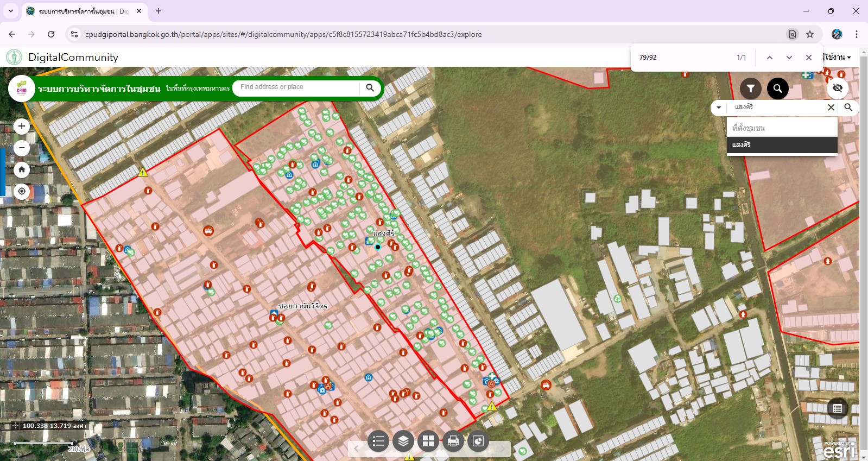
Task: Click the coordinate display 100.338 13.719
Action: [54, 426]
